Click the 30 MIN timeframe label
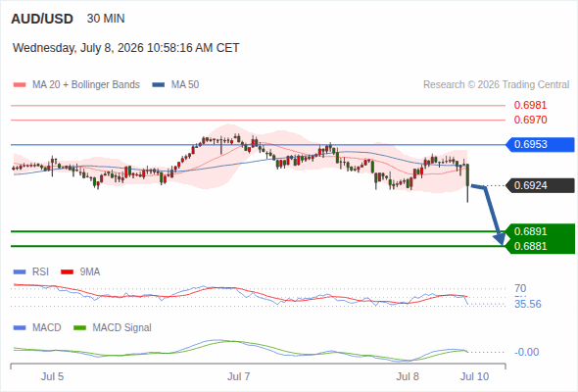The height and width of the screenshot is (392, 578). pos(106,19)
